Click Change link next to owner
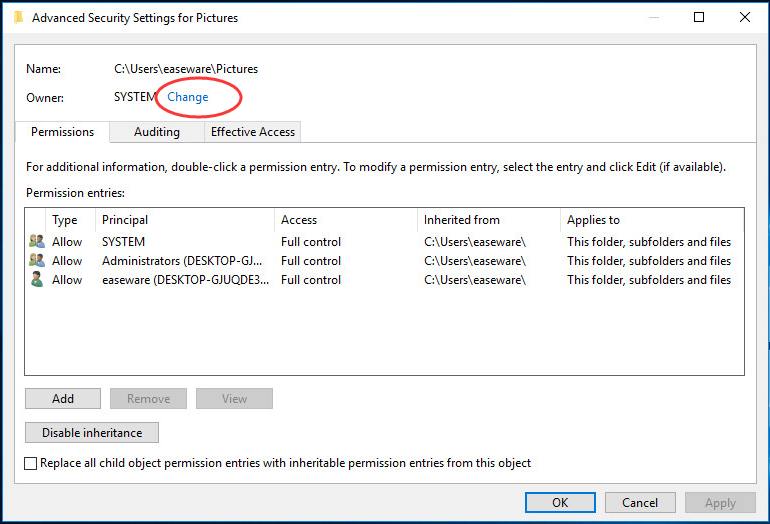 188,97
